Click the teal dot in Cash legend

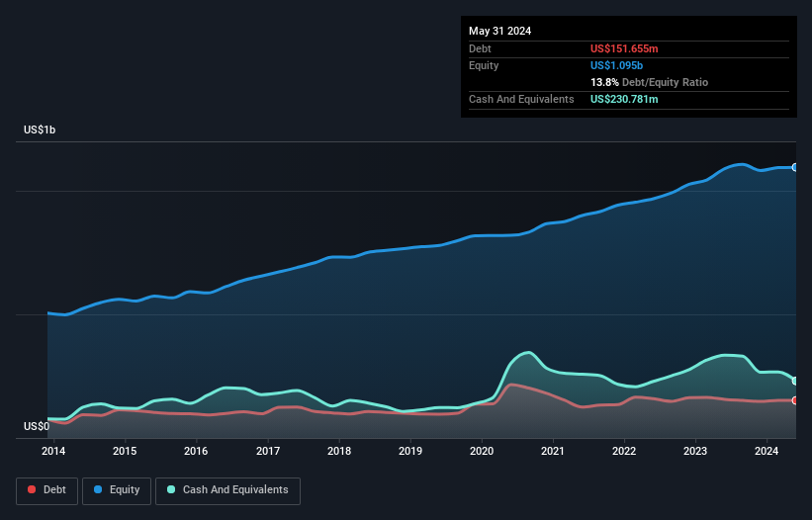pos(172,490)
